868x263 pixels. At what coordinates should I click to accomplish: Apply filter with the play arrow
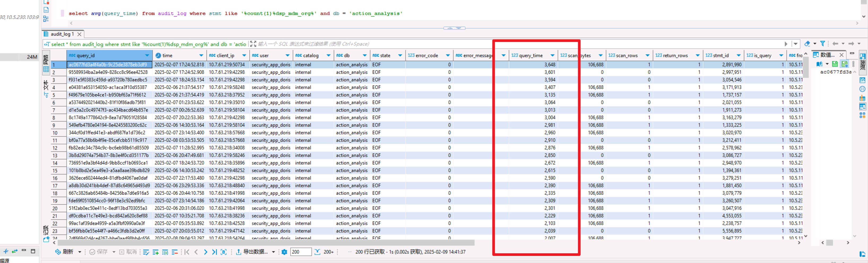[786, 44]
